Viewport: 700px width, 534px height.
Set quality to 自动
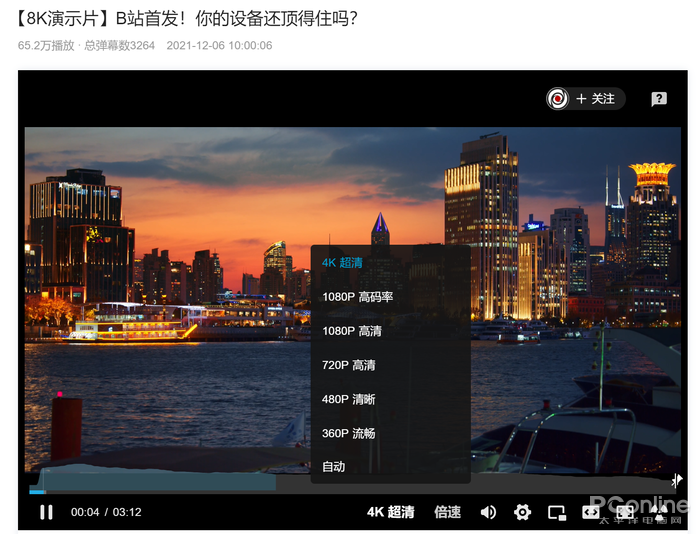tap(333, 467)
